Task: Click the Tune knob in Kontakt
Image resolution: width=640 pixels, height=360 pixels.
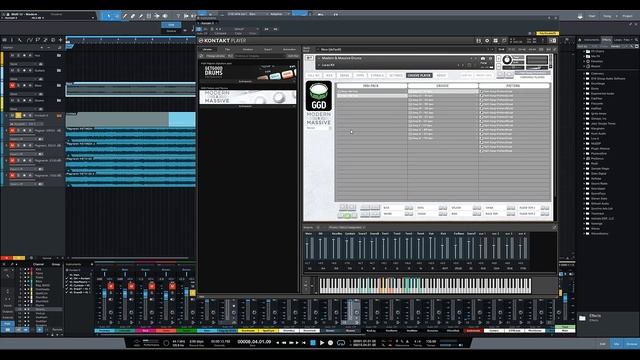Action: coord(507,60)
